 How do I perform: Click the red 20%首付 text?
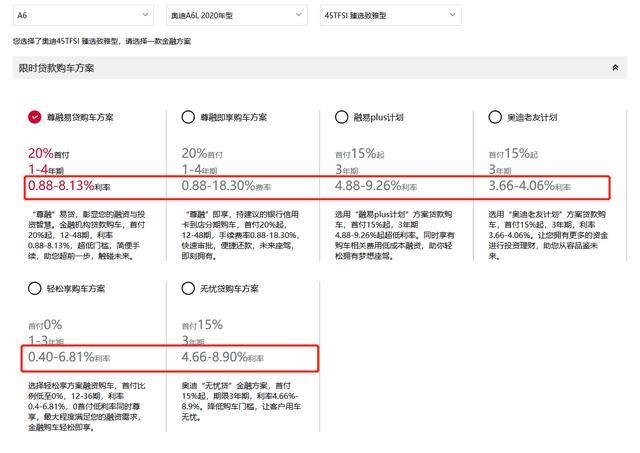point(49,153)
